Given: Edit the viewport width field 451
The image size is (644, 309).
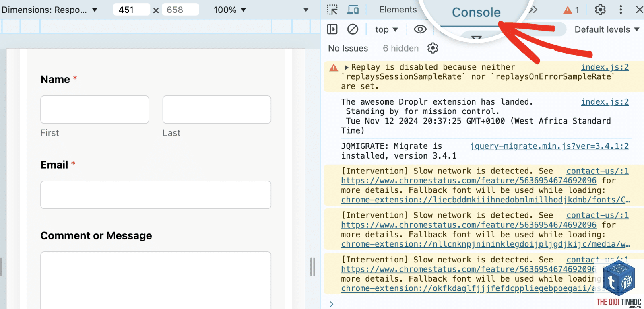Looking at the screenshot, I should pyautogui.click(x=131, y=10).
